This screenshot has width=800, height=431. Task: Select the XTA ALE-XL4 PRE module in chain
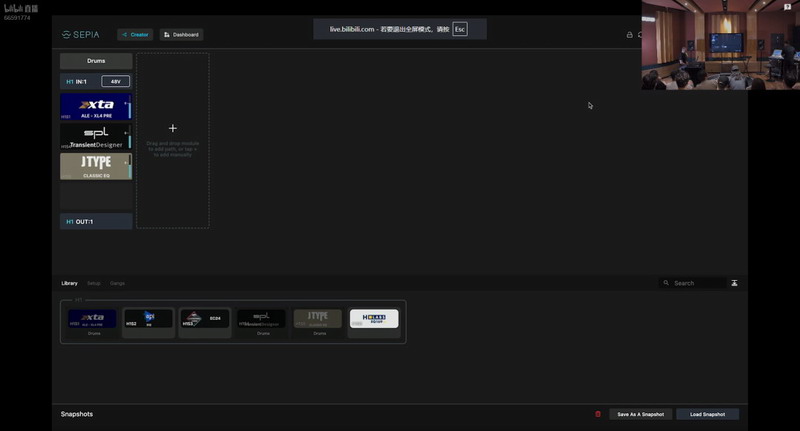96,107
